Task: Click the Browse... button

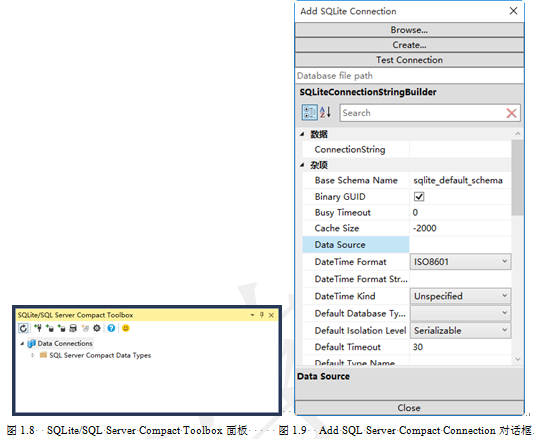Action: 409,30
